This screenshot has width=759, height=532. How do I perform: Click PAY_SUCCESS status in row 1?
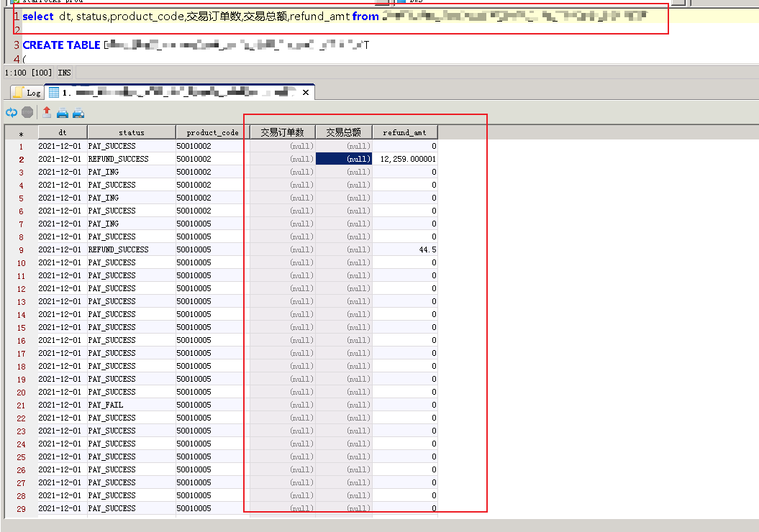[112, 146]
